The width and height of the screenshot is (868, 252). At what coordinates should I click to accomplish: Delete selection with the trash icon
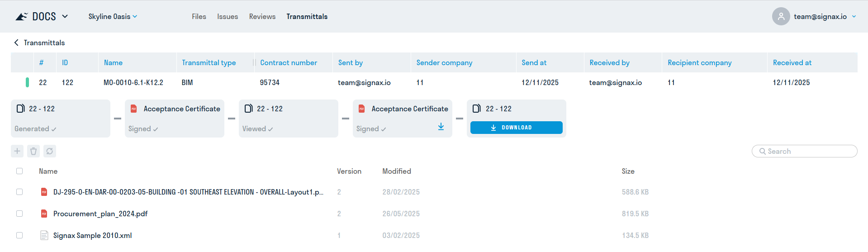click(x=33, y=151)
